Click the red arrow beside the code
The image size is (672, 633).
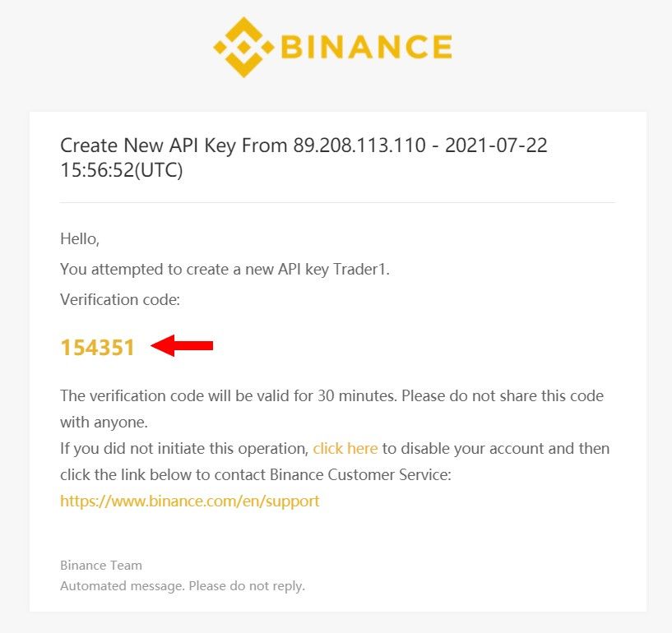[182, 345]
